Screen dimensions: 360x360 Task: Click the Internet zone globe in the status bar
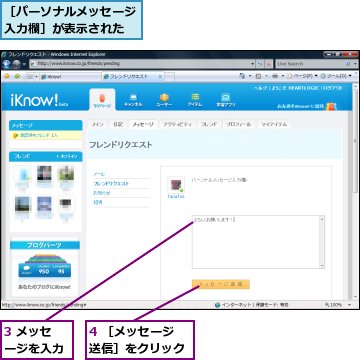(x=218, y=305)
